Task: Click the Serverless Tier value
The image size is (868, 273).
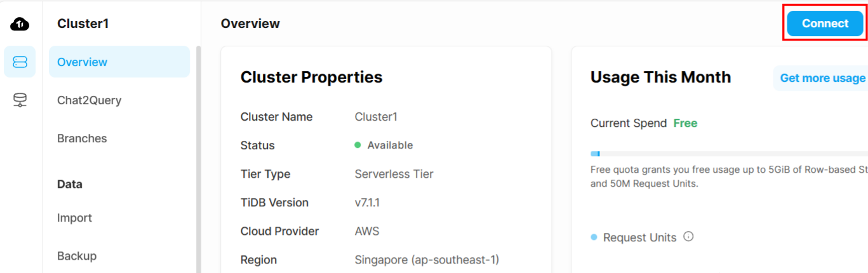Action: pyautogui.click(x=394, y=174)
